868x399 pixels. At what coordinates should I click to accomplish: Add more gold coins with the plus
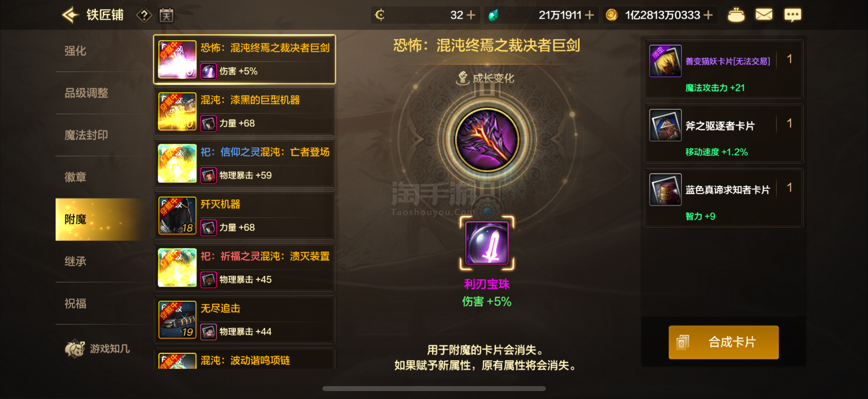click(x=708, y=15)
